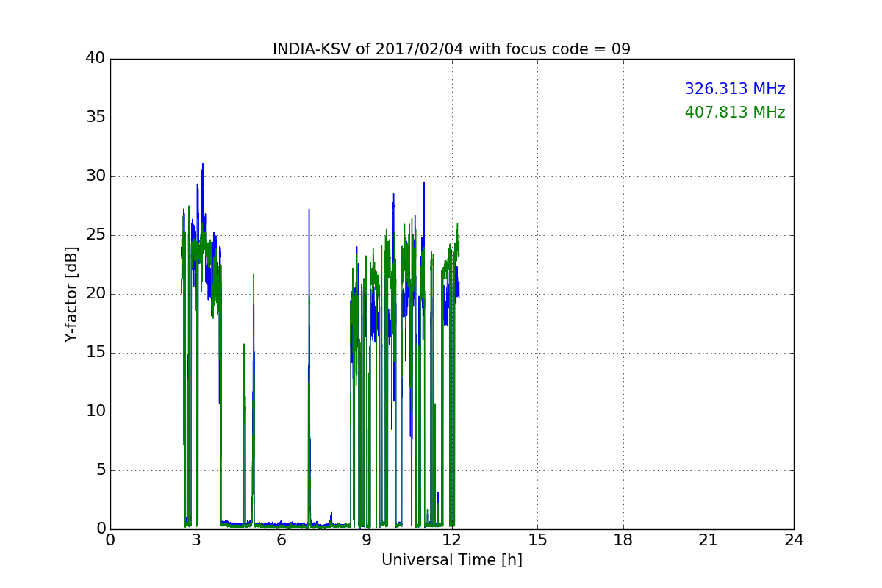The width and height of the screenshot is (882, 588).
Task: Click the x-axis tick label 24
Action: pyautogui.click(x=794, y=540)
